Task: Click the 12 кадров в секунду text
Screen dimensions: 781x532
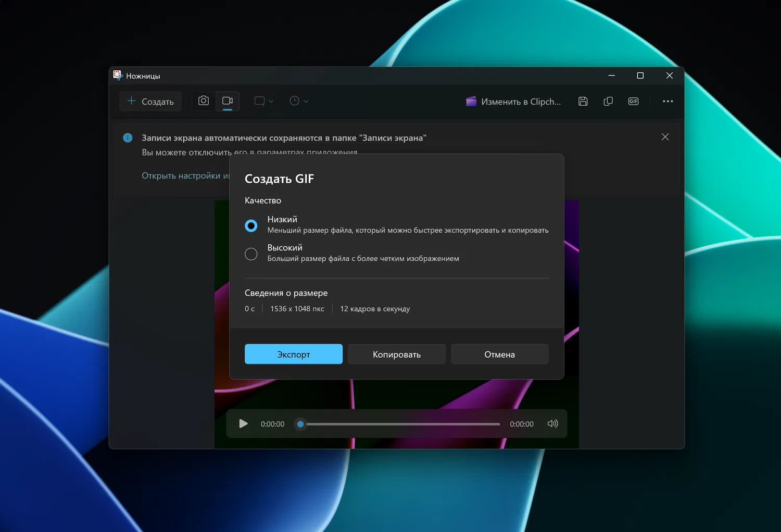Action: coord(375,309)
